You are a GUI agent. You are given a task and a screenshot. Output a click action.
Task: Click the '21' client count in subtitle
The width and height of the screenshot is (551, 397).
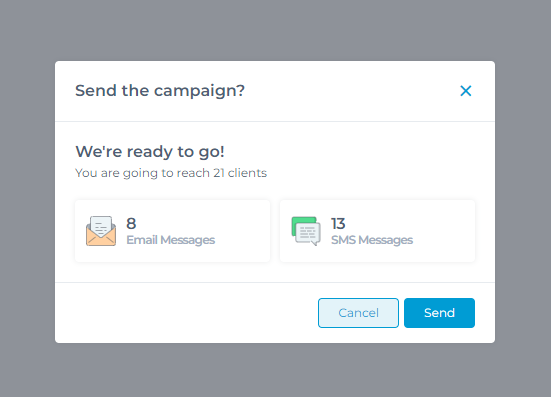(x=219, y=173)
